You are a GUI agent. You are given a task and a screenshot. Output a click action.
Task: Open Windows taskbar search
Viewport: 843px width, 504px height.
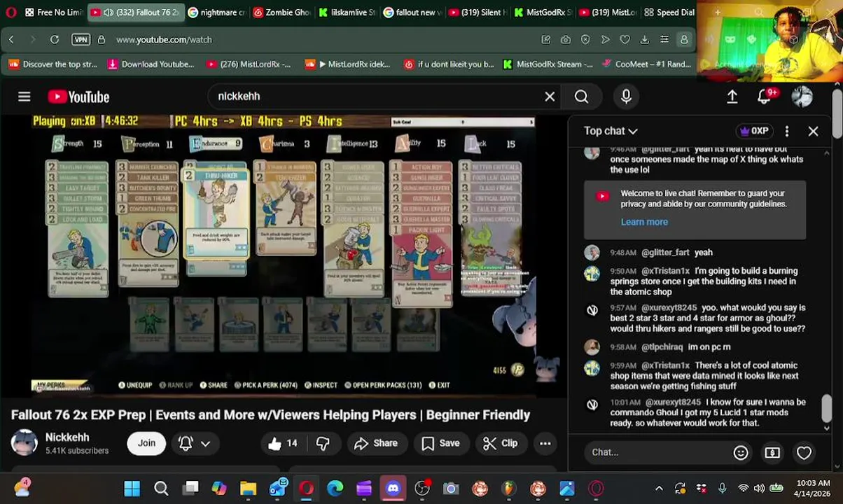tap(161, 488)
